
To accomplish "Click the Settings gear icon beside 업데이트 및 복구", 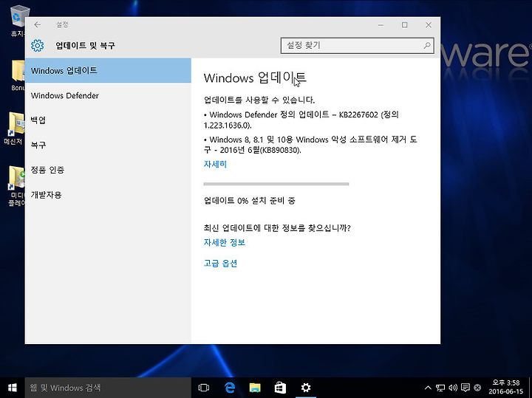I will pos(38,46).
